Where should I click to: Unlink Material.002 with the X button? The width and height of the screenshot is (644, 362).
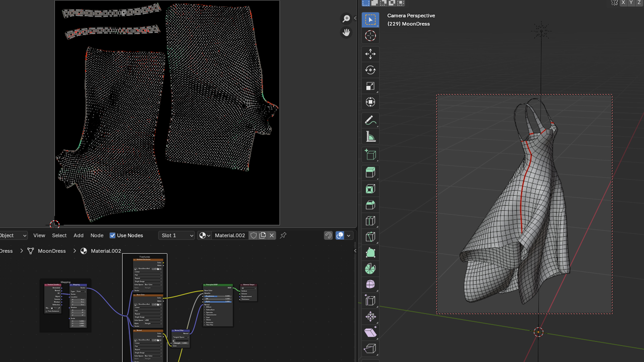pos(272,236)
